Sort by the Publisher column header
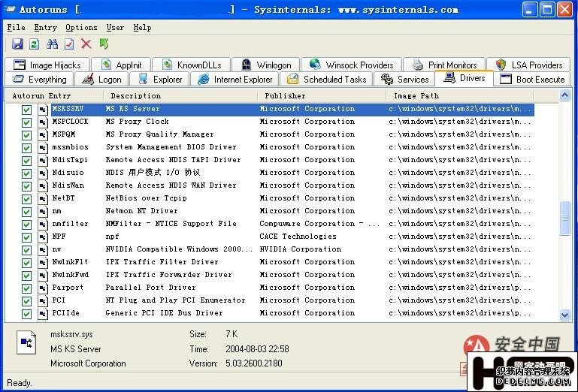The image size is (578, 392). tap(322, 96)
